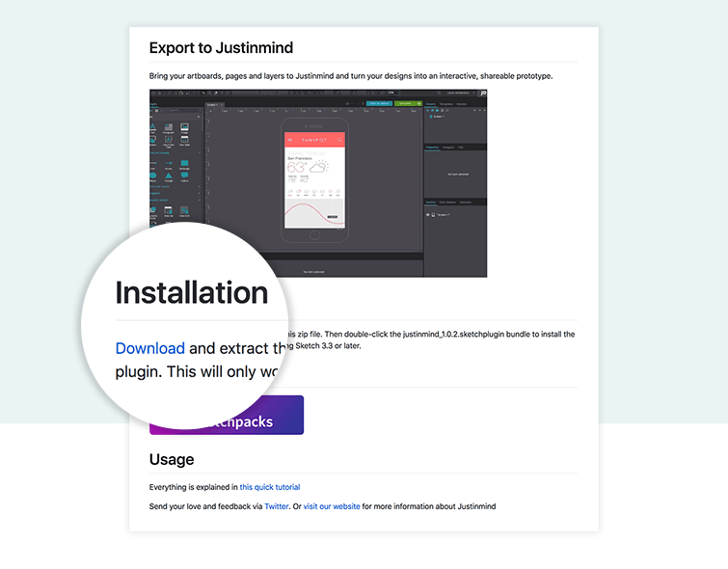The width and height of the screenshot is (728, 569).
Task: Open the Twitter feedback link
Action: (x=276, y=505)
